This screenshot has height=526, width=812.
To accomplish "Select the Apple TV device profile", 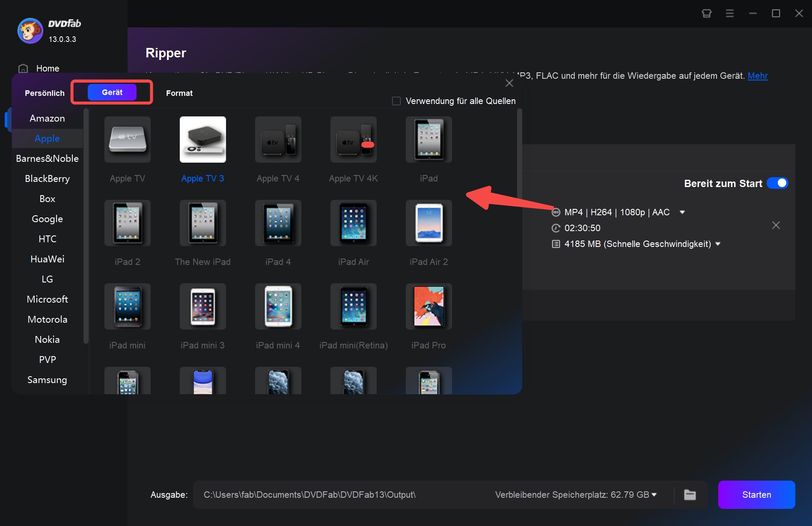I will coord(127,140).
